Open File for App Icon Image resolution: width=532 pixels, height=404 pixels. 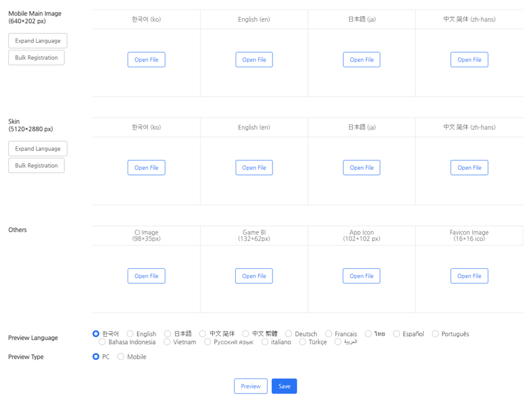point(362,276)
